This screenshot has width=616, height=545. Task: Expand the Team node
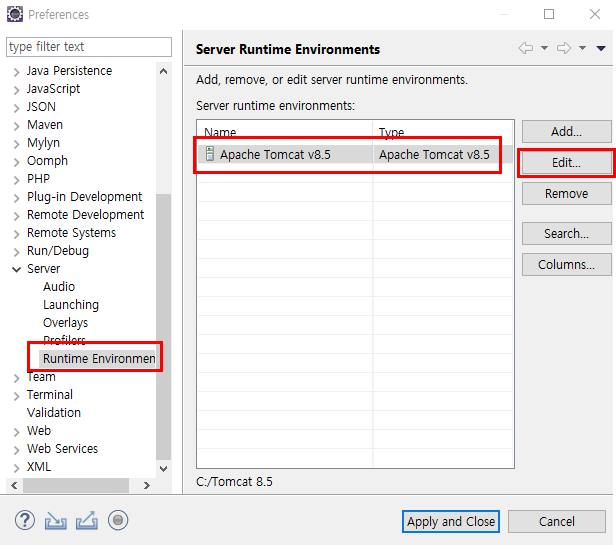16,378
